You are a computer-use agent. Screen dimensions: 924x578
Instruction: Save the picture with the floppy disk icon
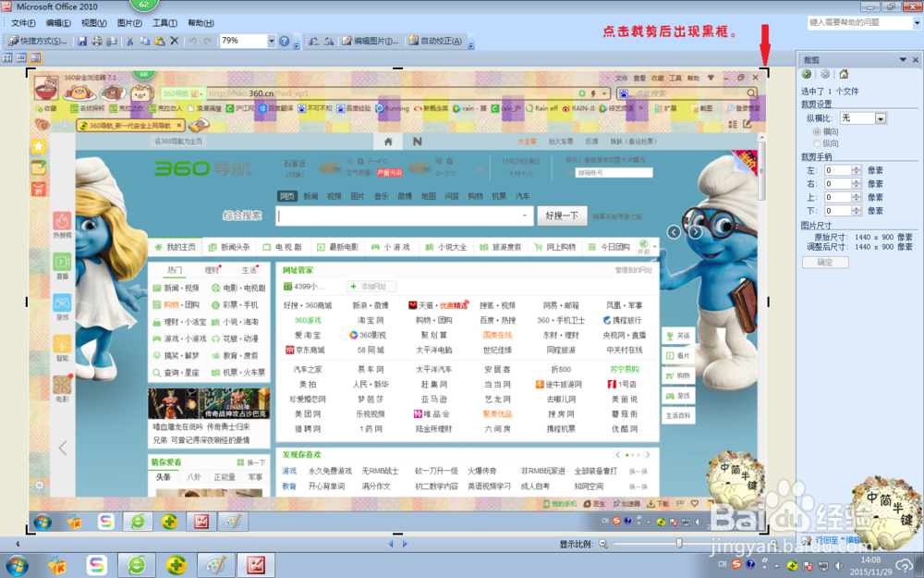[x=82, y=41]
